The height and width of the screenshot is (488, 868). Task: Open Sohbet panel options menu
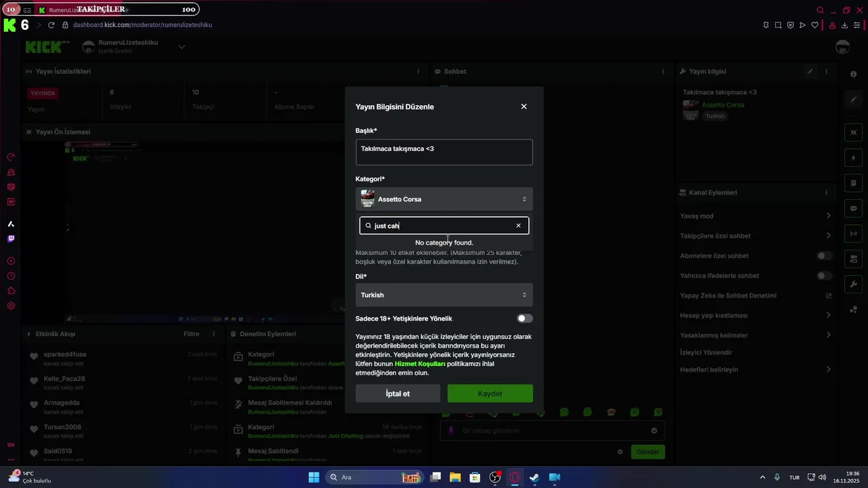[x=663, y=71]
